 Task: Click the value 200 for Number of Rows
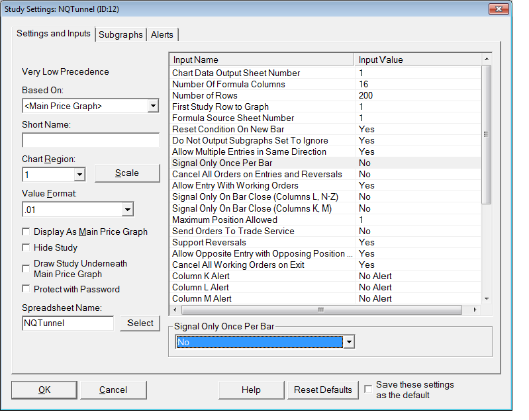click(x=365, y=95)
